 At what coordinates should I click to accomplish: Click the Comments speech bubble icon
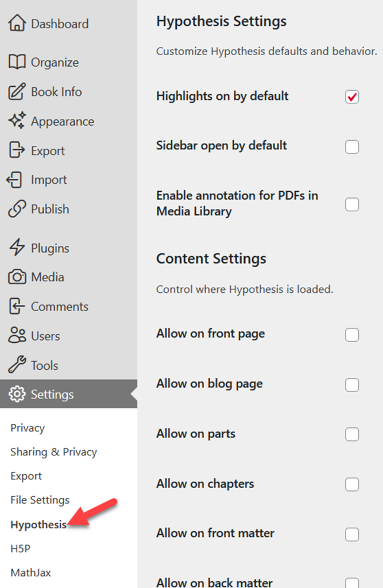point(17,306)
